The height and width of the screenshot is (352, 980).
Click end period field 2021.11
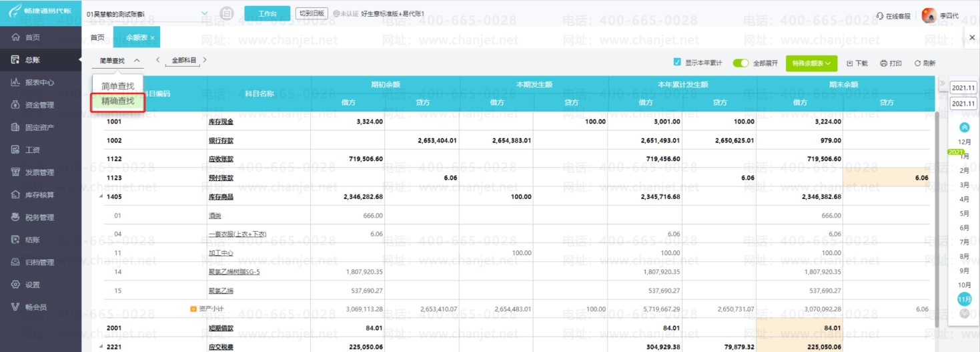[963, 104]
